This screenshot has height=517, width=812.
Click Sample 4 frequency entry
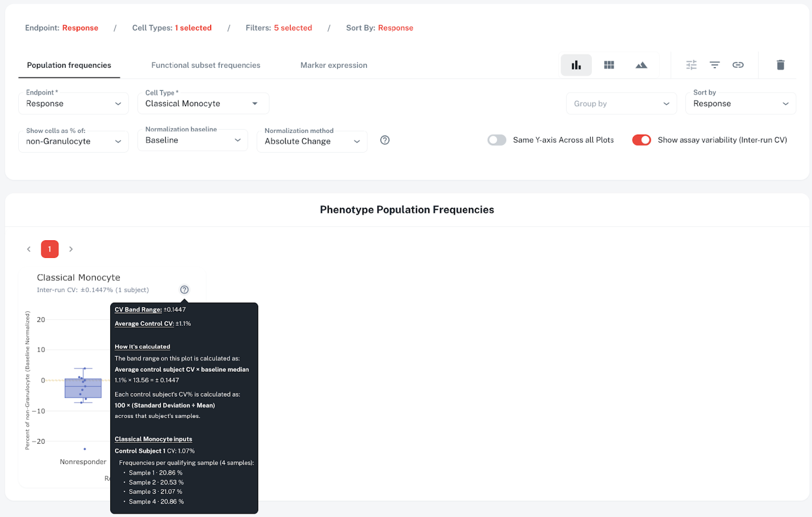(x=156, y=502)
